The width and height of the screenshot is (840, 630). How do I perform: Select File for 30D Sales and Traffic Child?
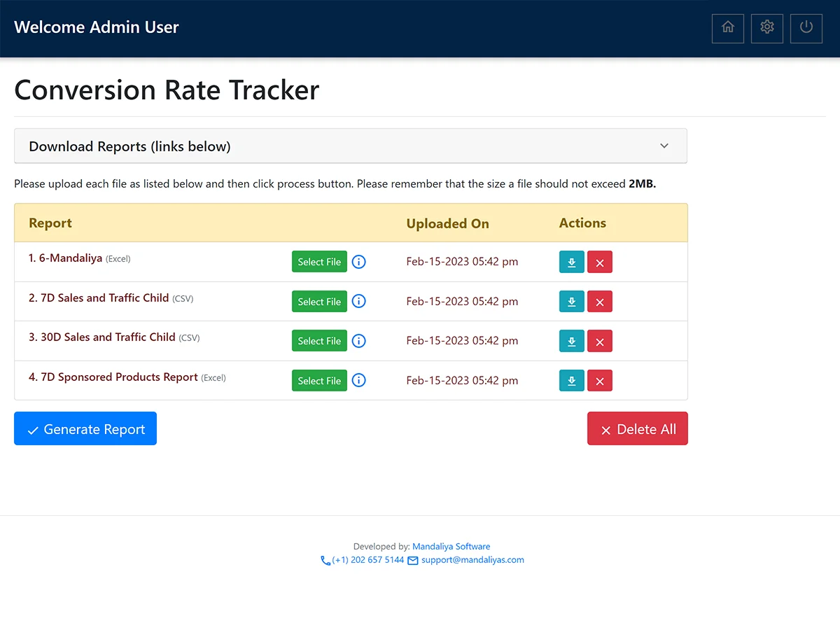point(319,341)
